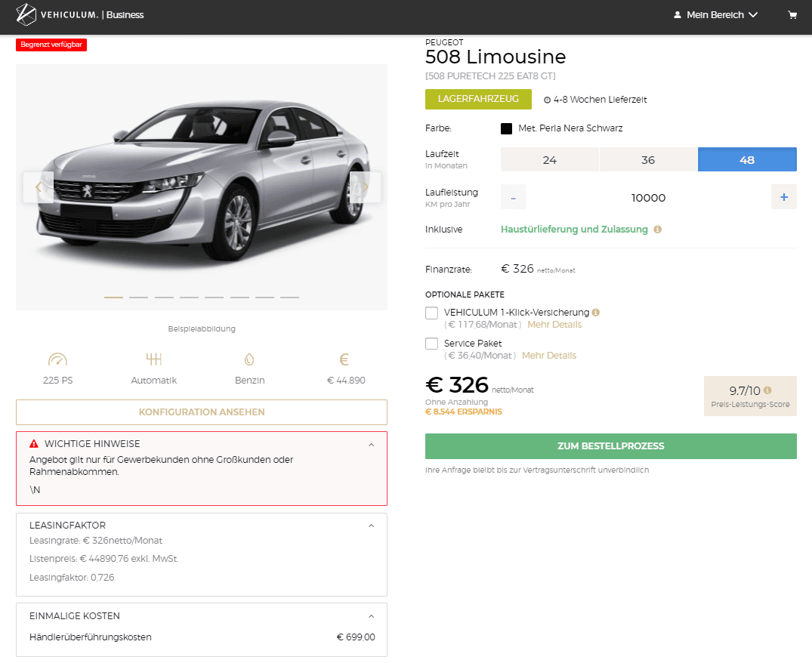
Task: Click the Vehiculum logo icon
Action: point(26,14)
